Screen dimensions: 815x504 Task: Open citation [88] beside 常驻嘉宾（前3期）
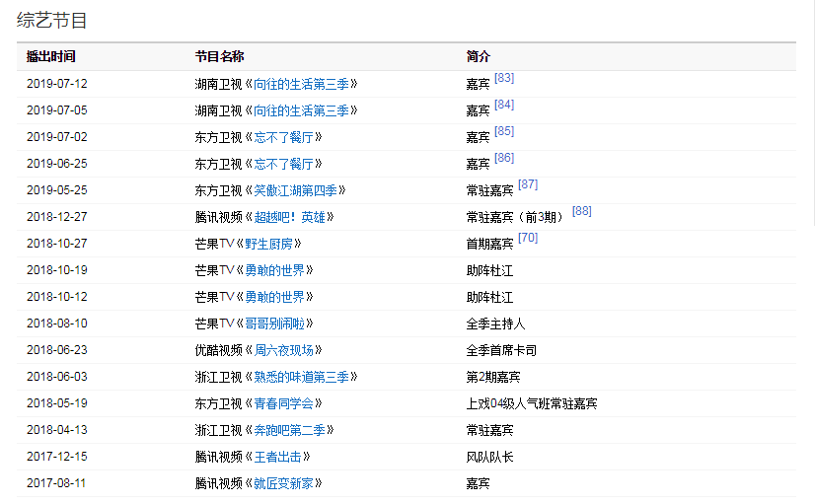tap(581, 211)
